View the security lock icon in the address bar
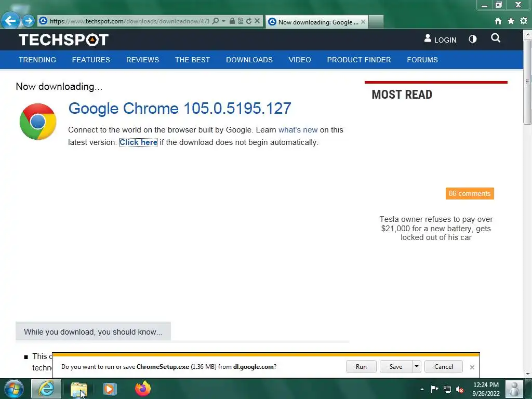532x399 pixels. (232, 21)
